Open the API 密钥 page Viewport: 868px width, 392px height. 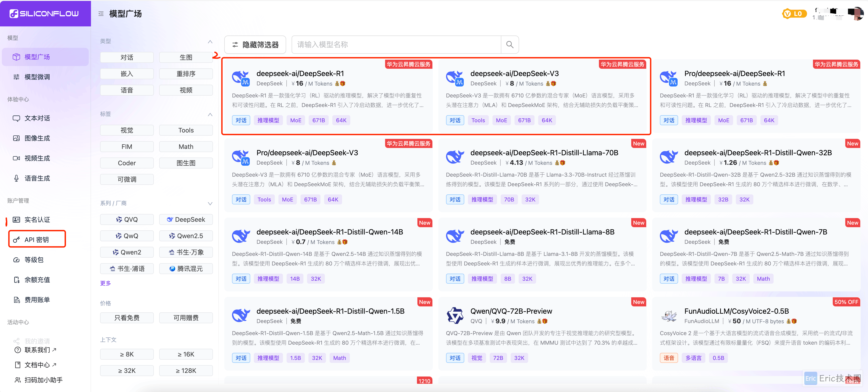[37, 239]
